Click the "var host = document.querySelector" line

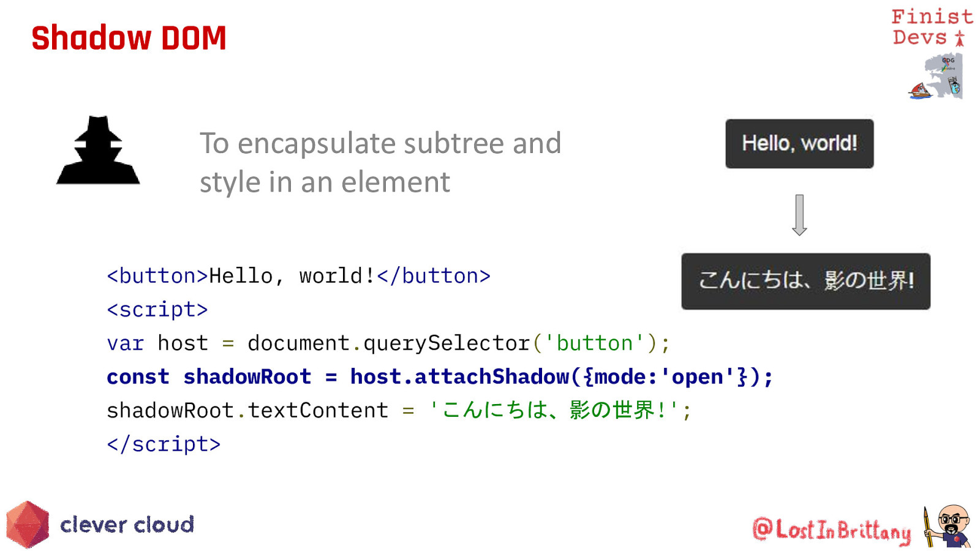click(x=388, y=343)
